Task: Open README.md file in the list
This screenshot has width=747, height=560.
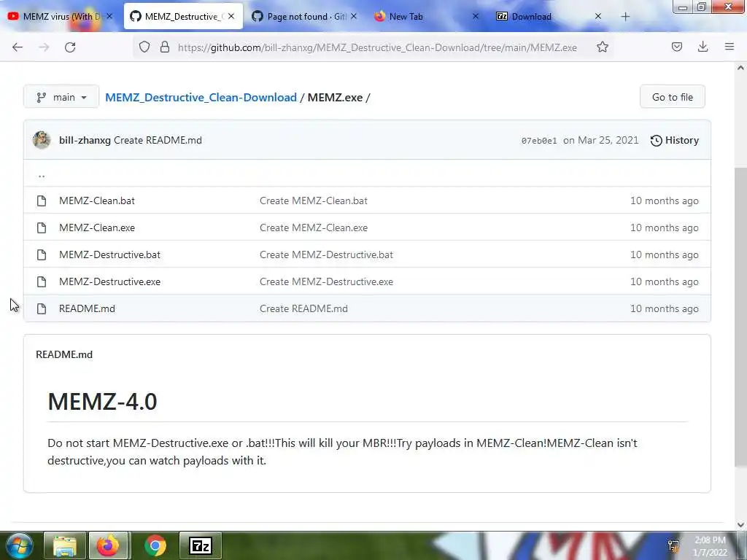Action: (x=88, y=308)
